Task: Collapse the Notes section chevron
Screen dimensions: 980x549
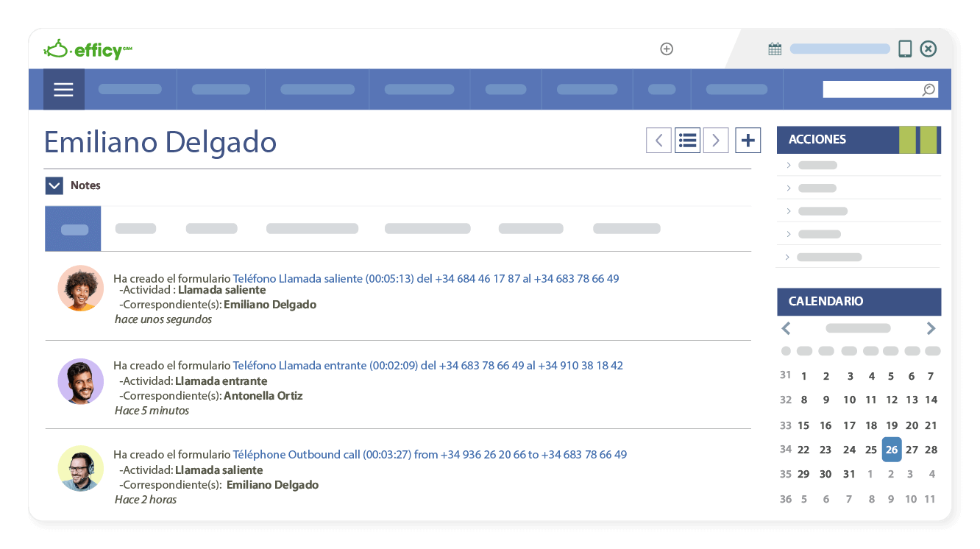Action: click(54, 185)
